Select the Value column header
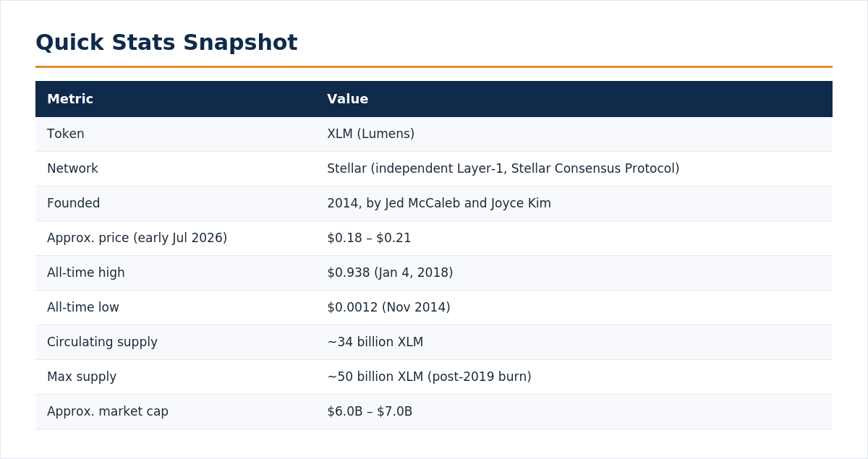 348,99
